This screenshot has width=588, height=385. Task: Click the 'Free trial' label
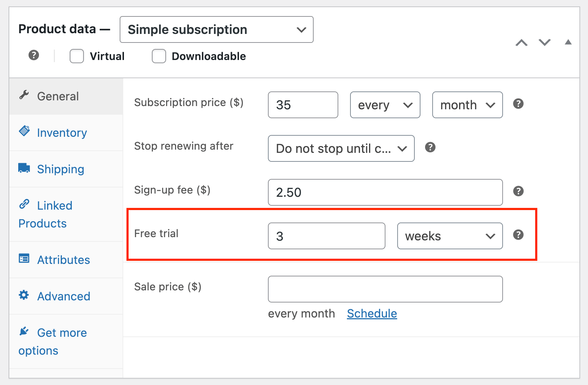156,234
